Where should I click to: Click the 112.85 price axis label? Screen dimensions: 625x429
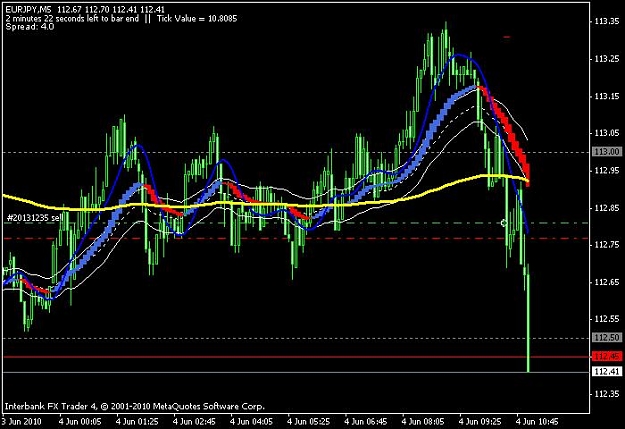[x=607, y=208]
